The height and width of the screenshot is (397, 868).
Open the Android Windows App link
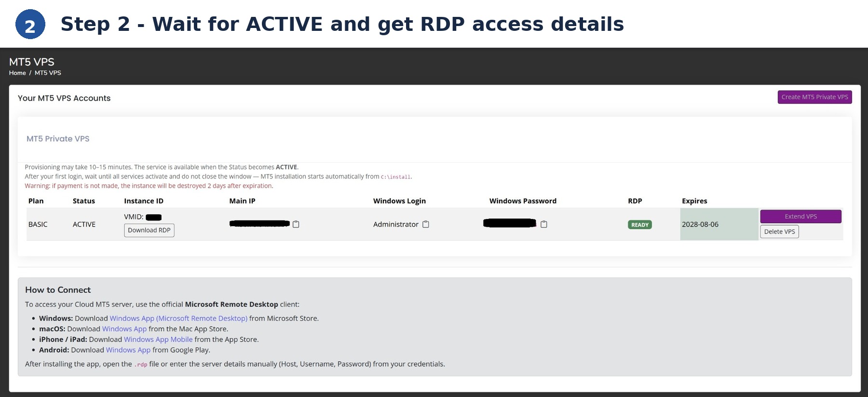click(x=128, y=350)
